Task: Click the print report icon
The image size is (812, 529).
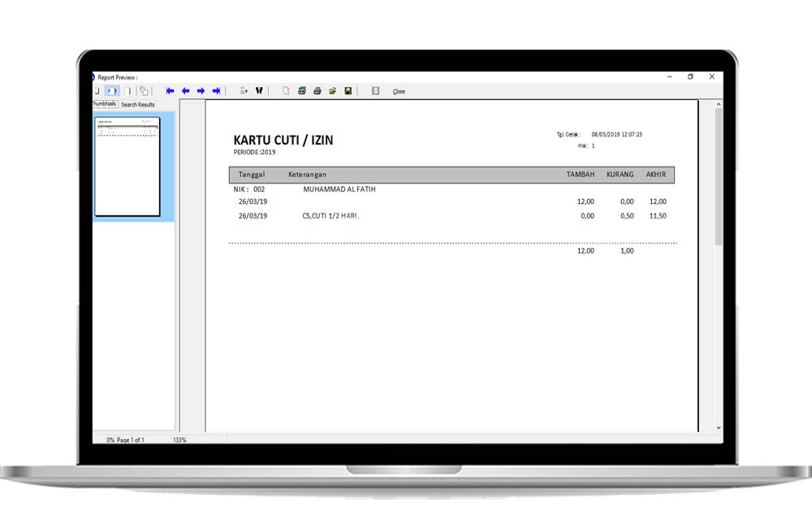Action: point(317,91)
